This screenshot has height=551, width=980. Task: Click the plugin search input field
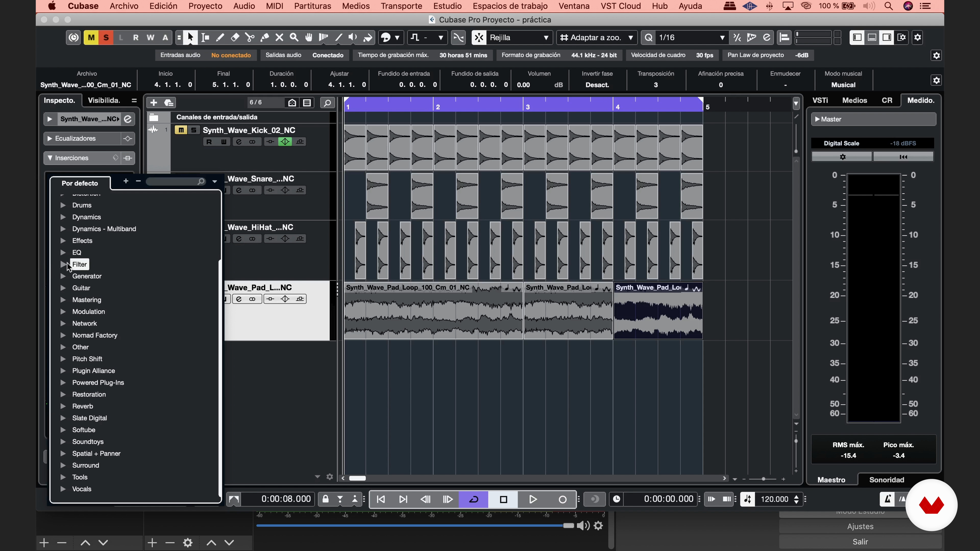pyautogui.click(x=176, y=182)
